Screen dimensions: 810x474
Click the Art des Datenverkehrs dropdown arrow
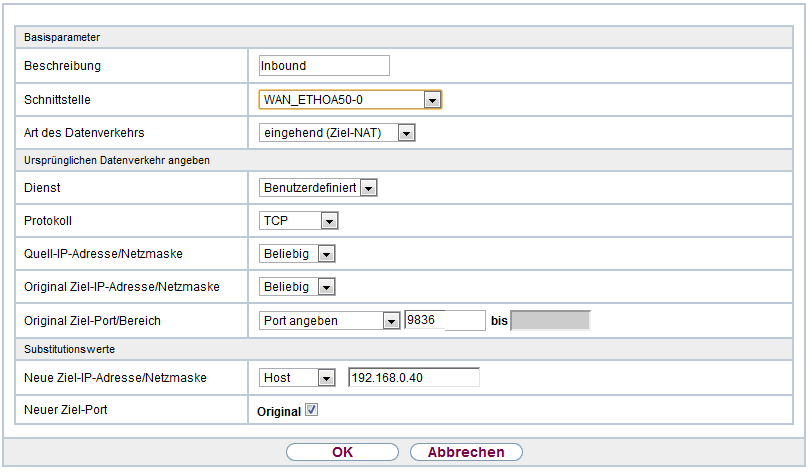pos(406,133)
